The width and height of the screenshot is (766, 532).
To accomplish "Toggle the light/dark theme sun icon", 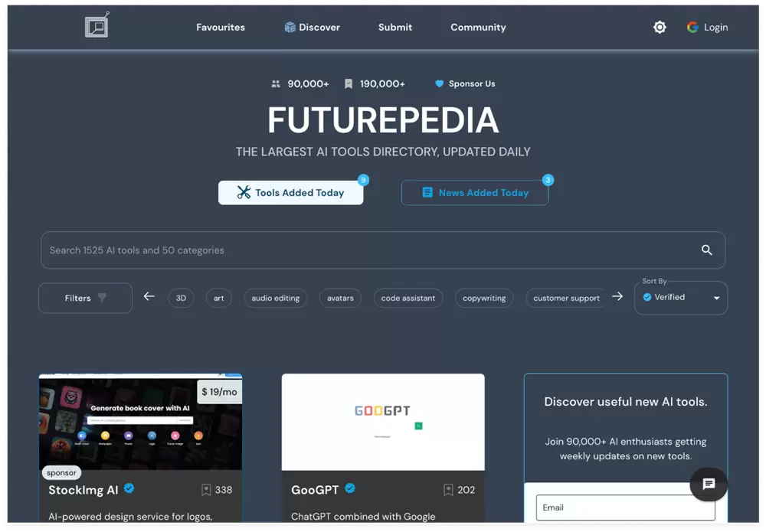I will [x=660, y=28].
